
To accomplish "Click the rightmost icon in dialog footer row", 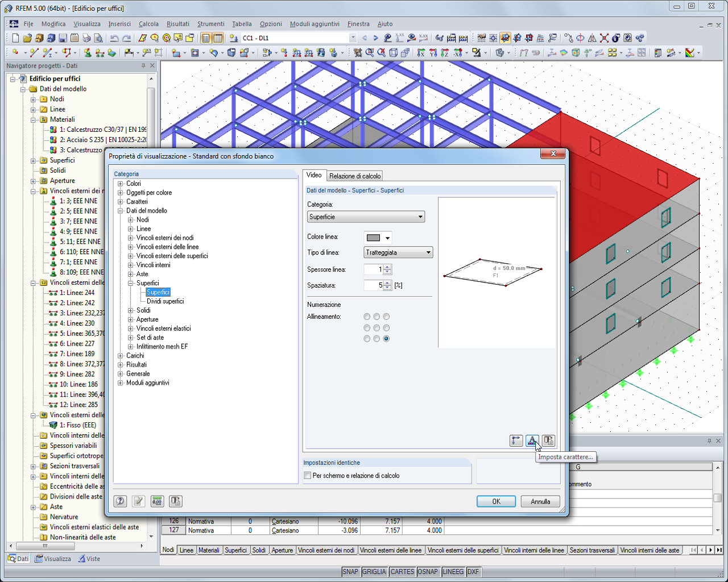I will [x=176, y=501].
